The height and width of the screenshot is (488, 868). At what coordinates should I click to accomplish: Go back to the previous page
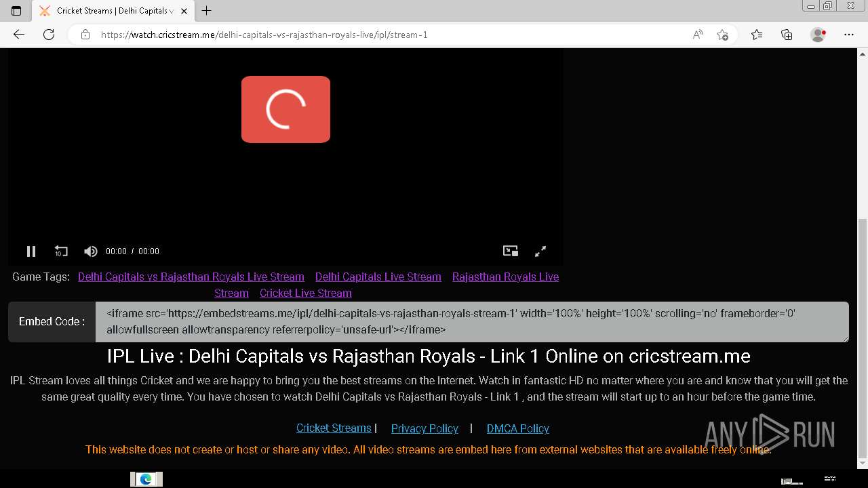coord(19,35)
